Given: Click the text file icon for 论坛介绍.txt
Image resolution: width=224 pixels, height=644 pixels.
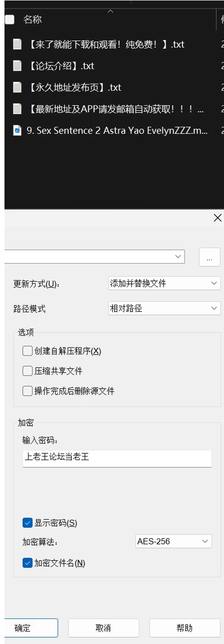Looking at the screenshot, I should pyautogui.click(x=17, y=66).
